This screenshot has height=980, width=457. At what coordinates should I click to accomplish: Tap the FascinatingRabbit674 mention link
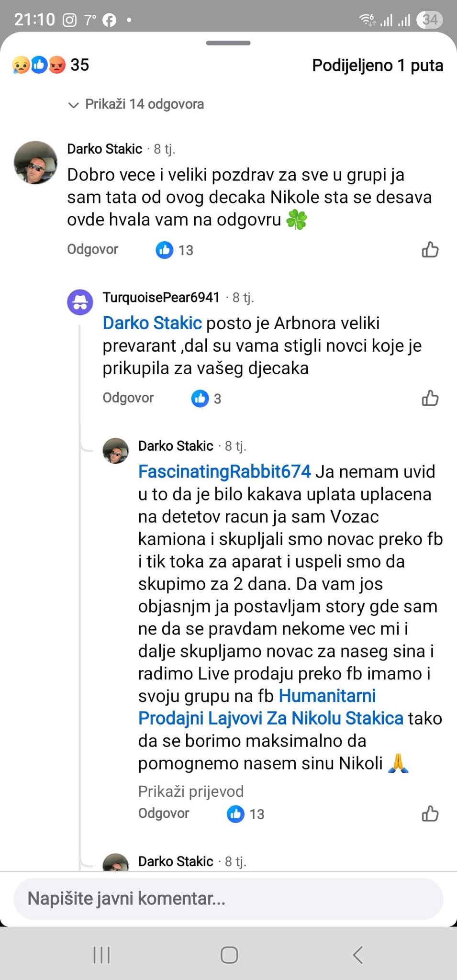tap(224, 472)
